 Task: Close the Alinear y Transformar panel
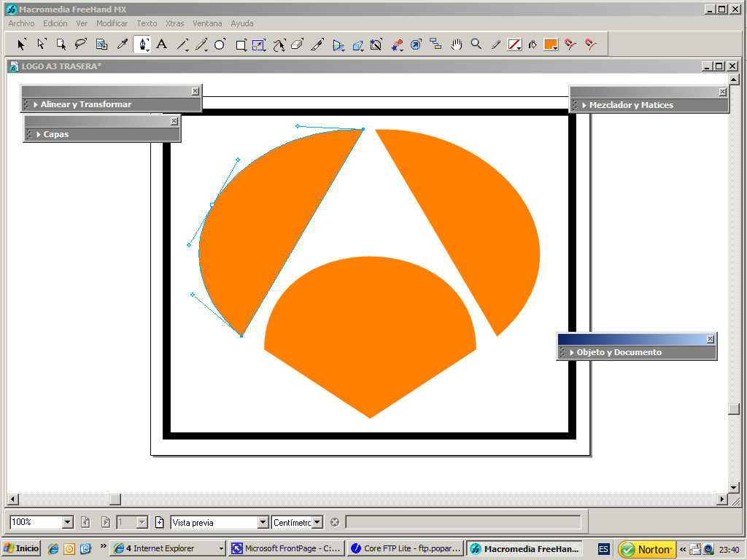(x=196, y=91)
